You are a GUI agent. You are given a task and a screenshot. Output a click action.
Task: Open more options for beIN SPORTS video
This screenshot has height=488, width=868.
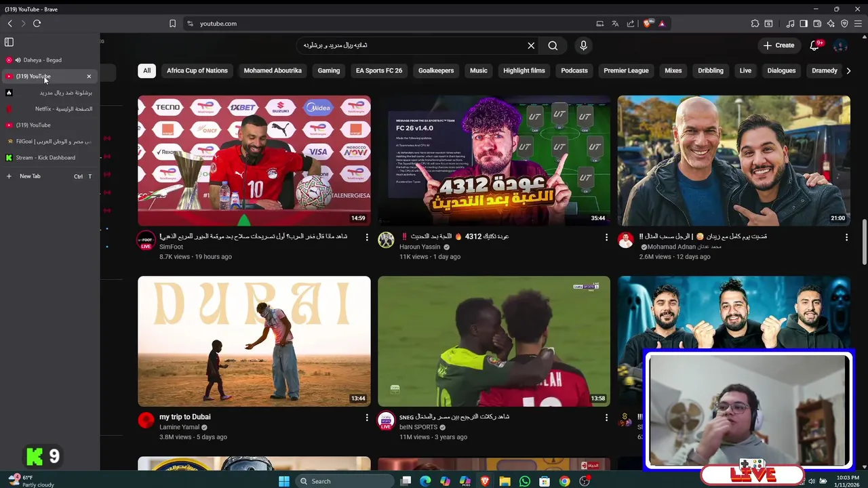(606, 418)
